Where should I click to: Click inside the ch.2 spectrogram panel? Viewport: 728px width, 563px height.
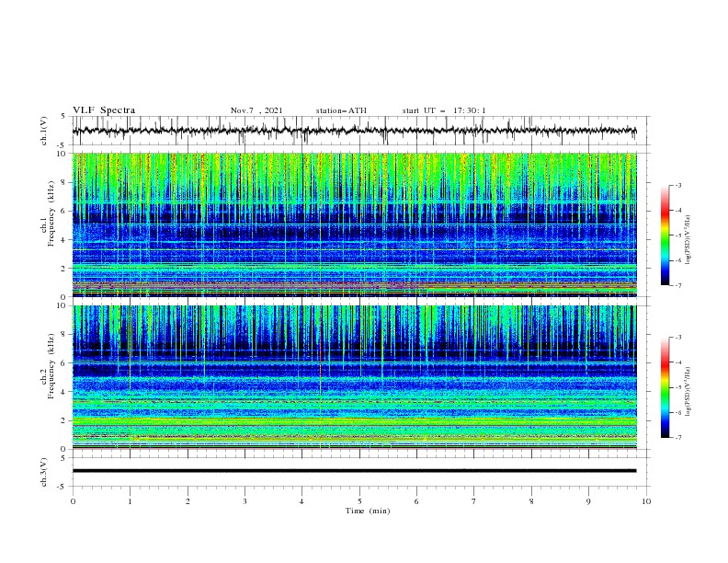[x=354, y=377]
